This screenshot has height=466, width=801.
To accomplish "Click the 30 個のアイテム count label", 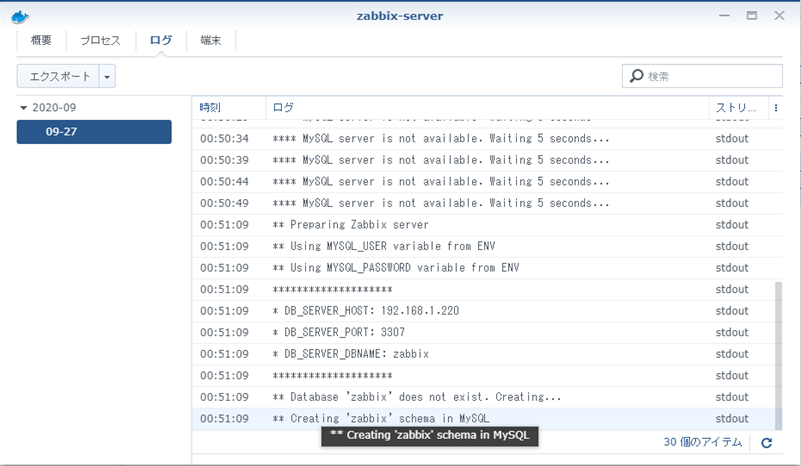I will pos(702,442).
